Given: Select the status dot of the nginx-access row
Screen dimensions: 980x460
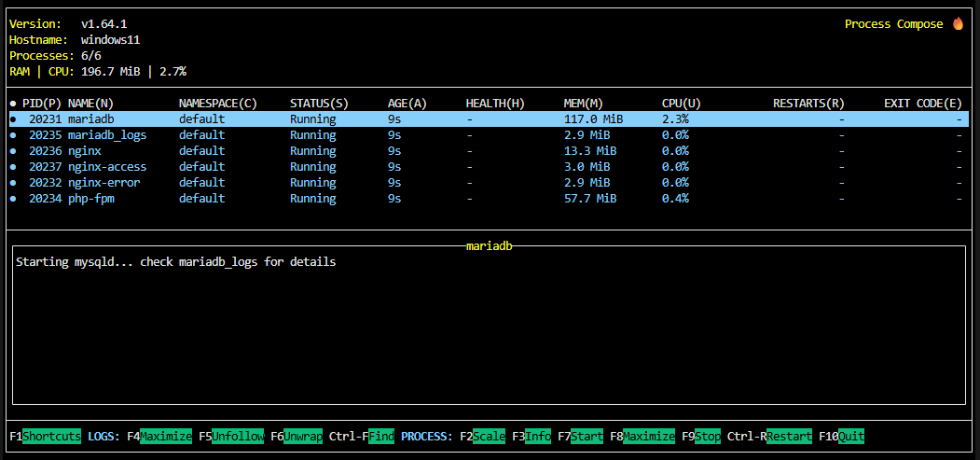Looking at the screenshot, I should coord(13,167).
